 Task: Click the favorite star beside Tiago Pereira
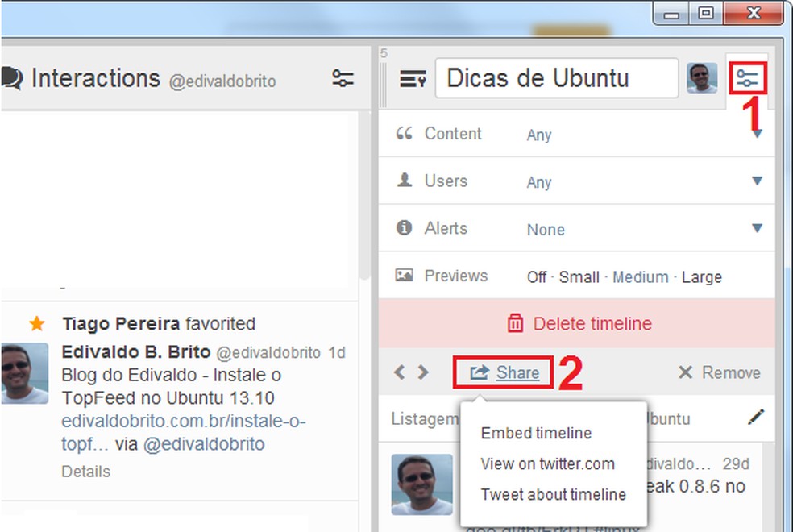click(38, 323)
